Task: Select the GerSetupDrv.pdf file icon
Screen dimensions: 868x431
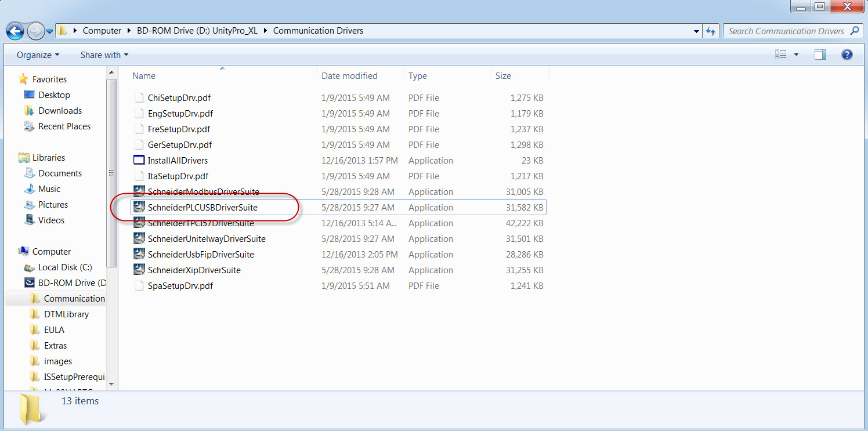Action: [x=139, y=144]
